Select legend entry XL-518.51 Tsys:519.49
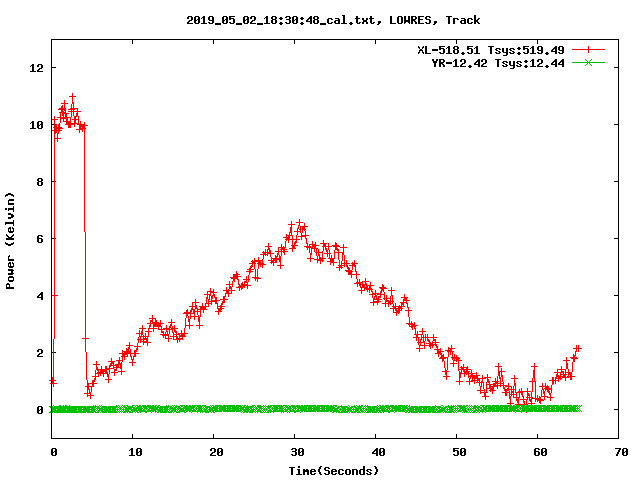The width and height of the screenshot is (640, 480). point(491,50)
